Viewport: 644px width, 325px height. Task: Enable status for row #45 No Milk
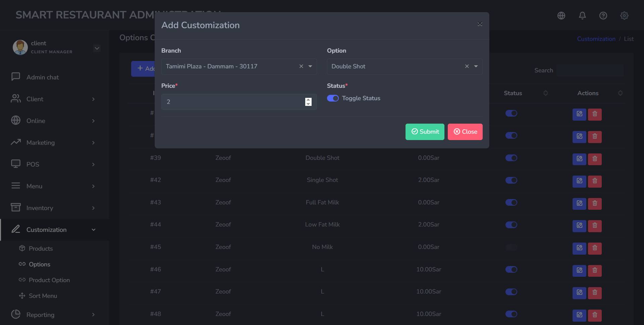click(x=511, y=247)
